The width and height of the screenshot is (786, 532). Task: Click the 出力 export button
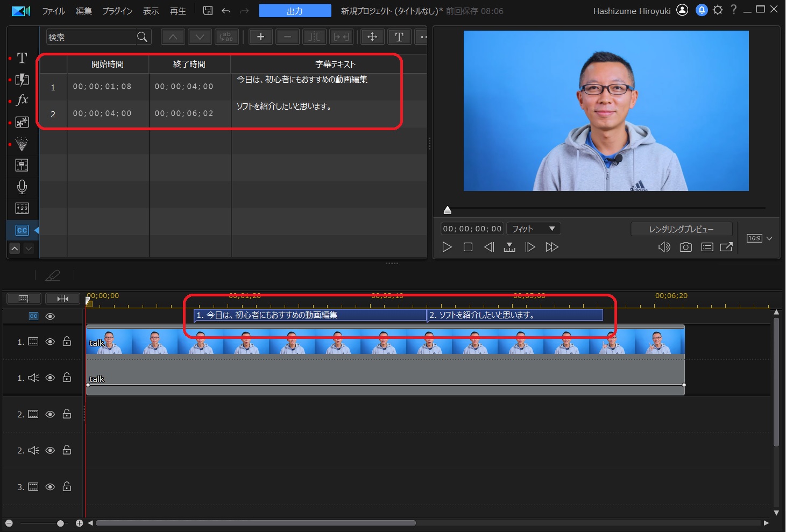[295, 11]
